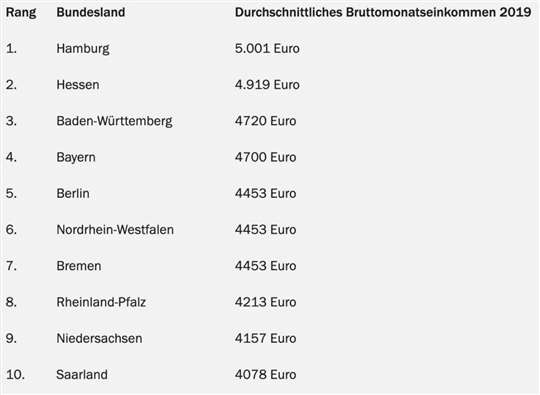Viewport: 540px width, 395px height.
Task: Select the Saarland cell
Action: click(82, 374)
